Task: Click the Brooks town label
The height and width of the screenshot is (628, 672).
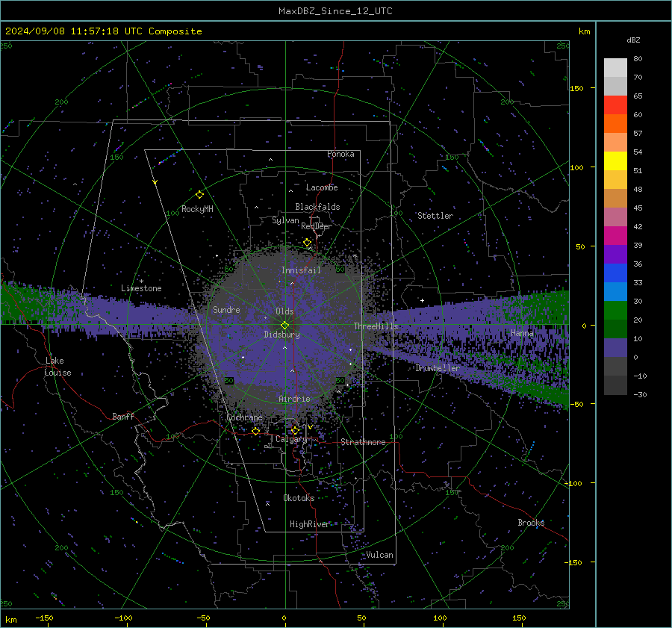Action: pyautogui.click(x=531, y=523)
